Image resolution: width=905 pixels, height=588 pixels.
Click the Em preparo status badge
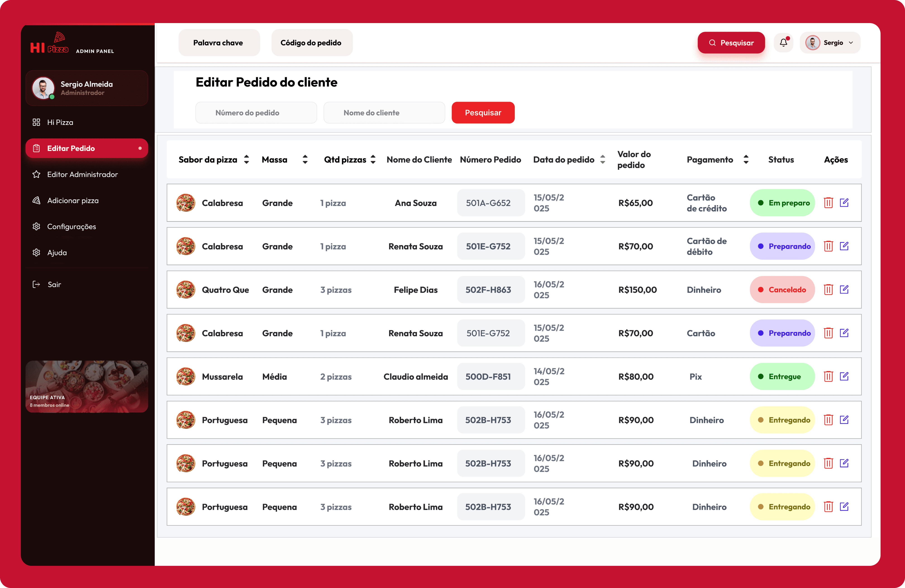pos(782,203)
